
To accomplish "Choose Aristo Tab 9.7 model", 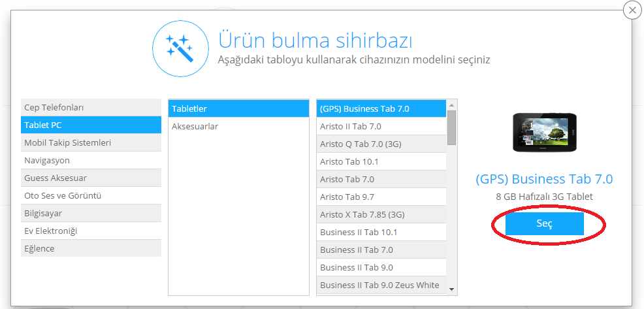I will click(x=381, y=197).
